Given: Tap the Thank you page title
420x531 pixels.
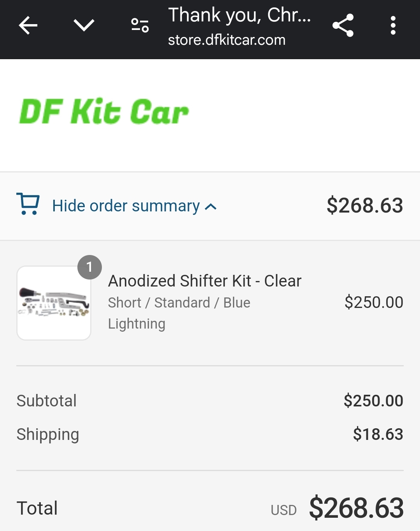Looking at the screenshot, I should 239,15.
